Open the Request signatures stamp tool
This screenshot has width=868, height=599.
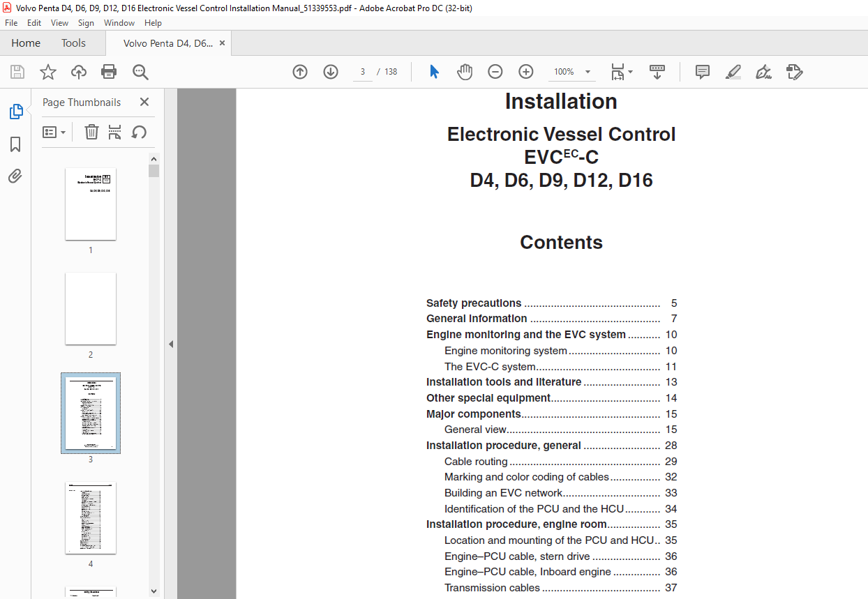click(x=794, y=72)
